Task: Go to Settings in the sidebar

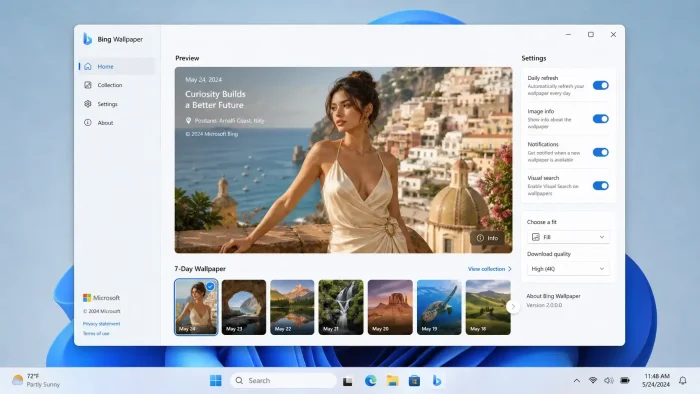Action: pyautogui.click(x=117, y=104)
